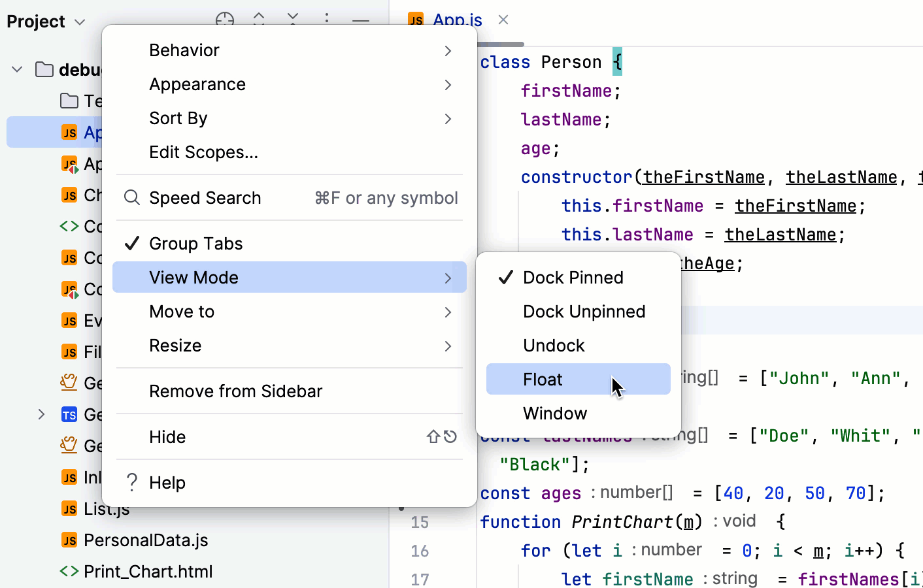Screen dimensions: 923x588
Task: Choose Float view mode
Action: coord(543,380)
